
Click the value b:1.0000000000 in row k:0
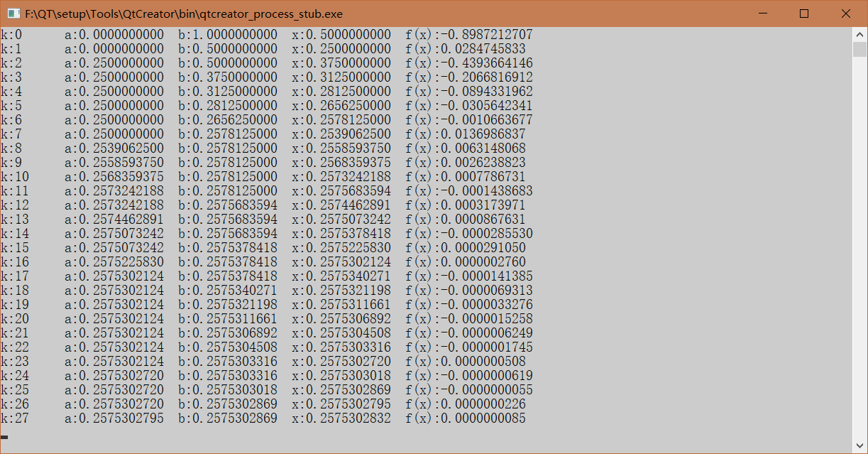pyautogui.click(x=228, y=35)
